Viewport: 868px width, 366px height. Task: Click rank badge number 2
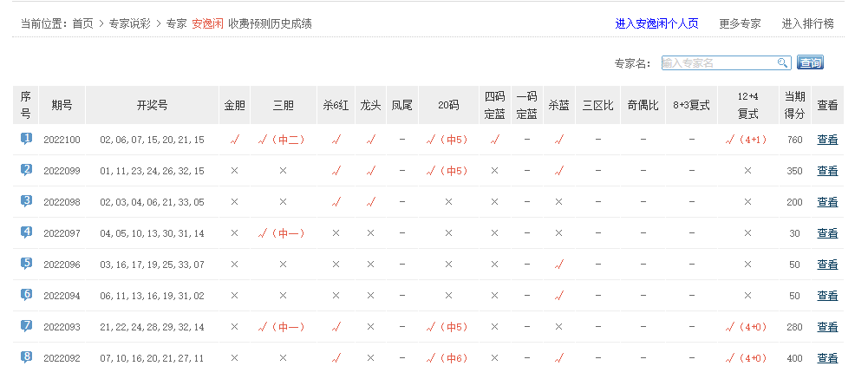[x=26, y=170]
